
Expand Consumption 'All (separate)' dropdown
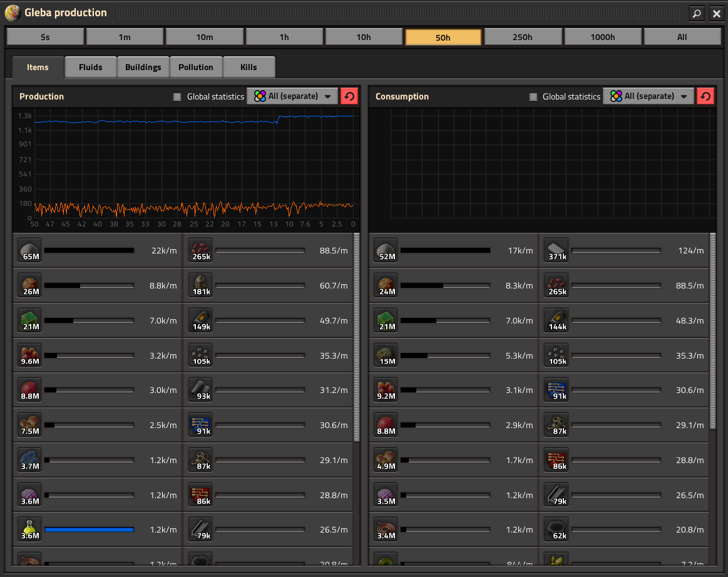tap(649, 96)
